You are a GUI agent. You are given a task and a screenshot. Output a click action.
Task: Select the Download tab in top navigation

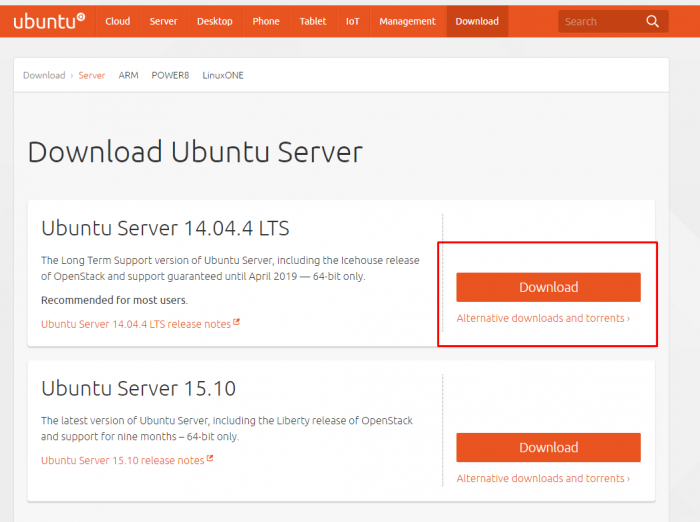click(x=477, y=21)
